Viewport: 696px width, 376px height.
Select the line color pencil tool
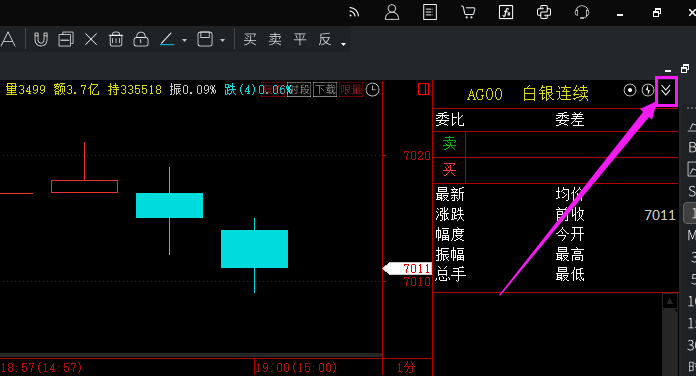tap(167, 40)
